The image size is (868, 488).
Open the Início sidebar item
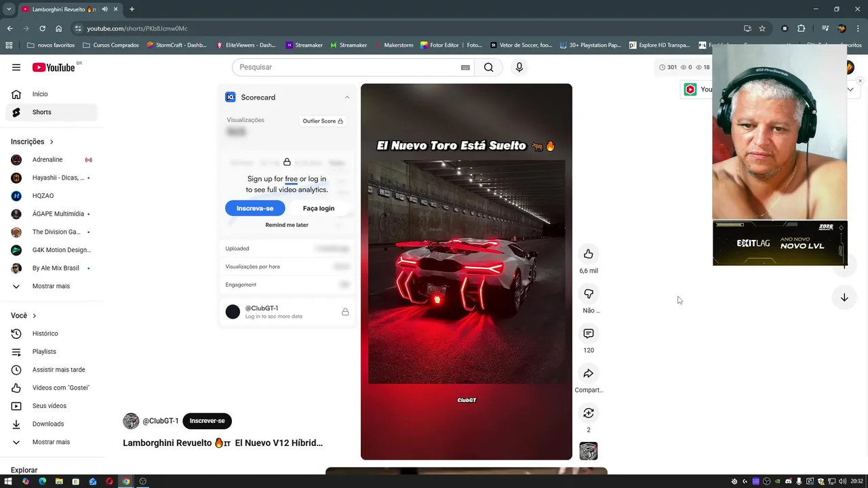click(52, 94)
